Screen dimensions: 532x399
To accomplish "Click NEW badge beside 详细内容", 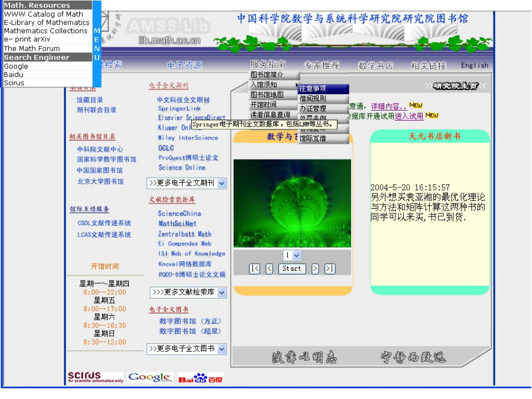I will coord(416,105).
